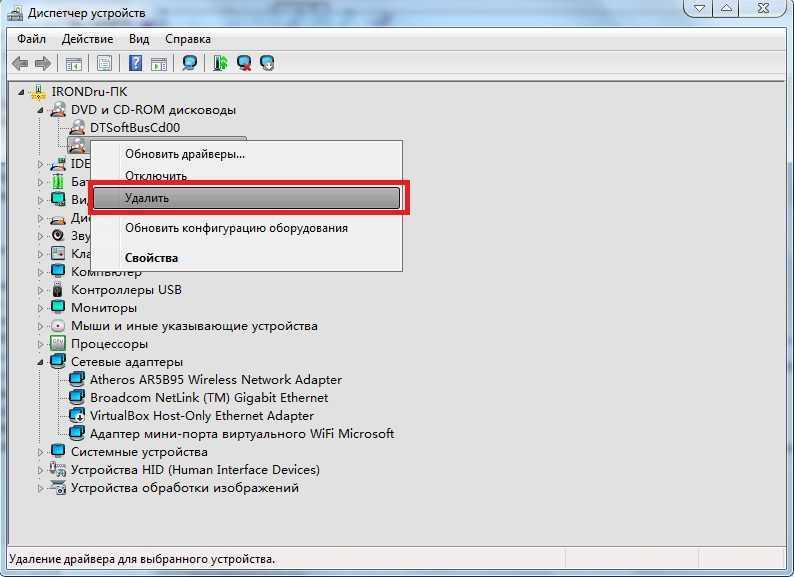Viewport: 794px width, 577px height.
Task: Select the Atheros AR5B95 adapter icon
Action: 77,379
